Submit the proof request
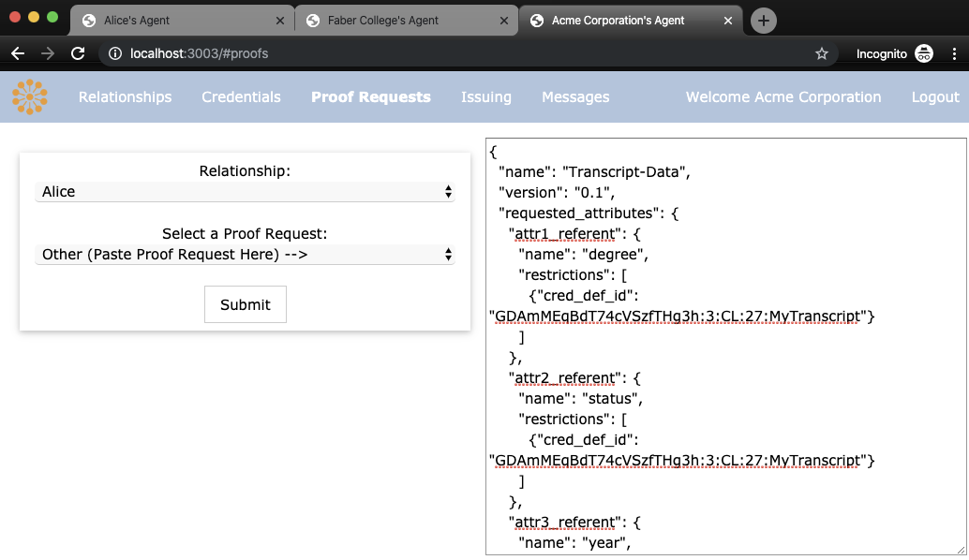This screenshot has height=560, width=969. point(246,304)
